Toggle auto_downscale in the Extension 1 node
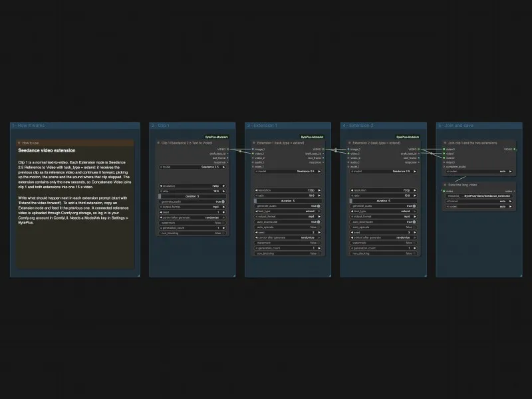Image resolution: width=532 pixels, height=399 pixels. point(288,222)
